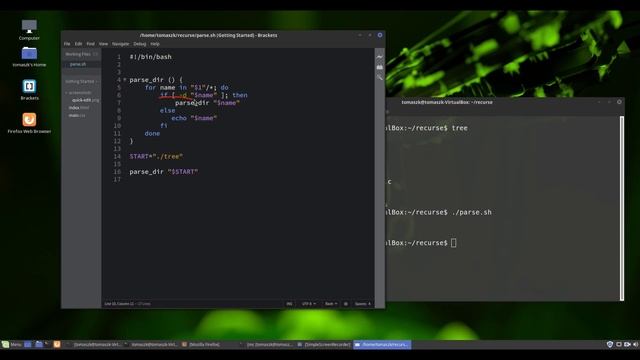The width and height of the screenshot is (640, 360).
Task: Click the camera recorder tray icon
Action: 627,344
